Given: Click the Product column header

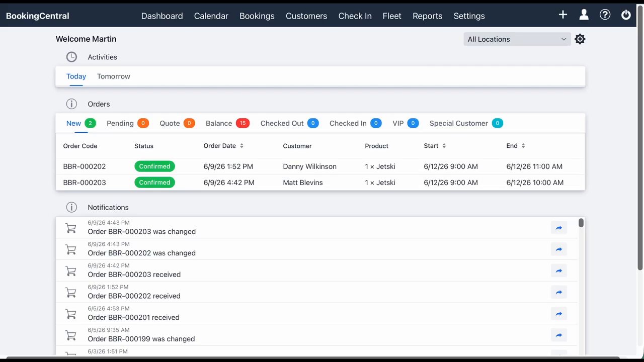Looking at the screenshot, I should 377,146.
